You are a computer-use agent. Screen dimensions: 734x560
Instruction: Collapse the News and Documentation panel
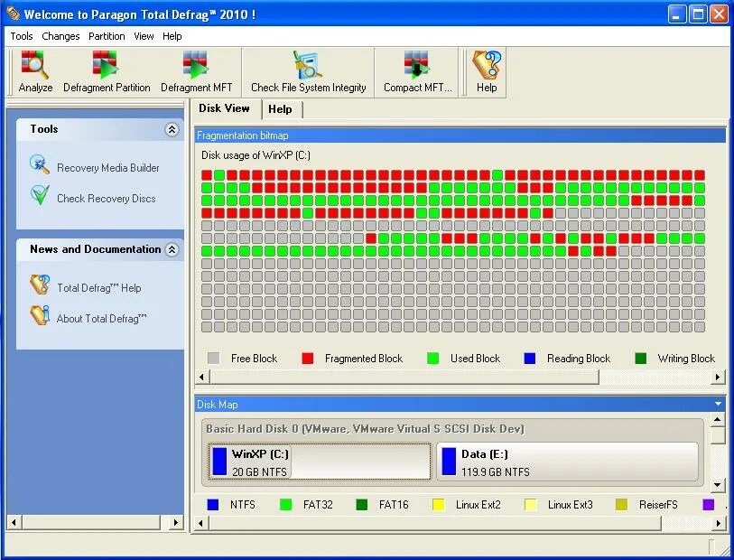click(x=172, y=249)
